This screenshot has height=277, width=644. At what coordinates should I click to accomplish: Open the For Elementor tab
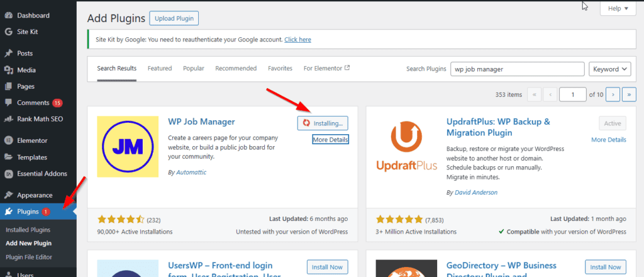coord(326,68)
